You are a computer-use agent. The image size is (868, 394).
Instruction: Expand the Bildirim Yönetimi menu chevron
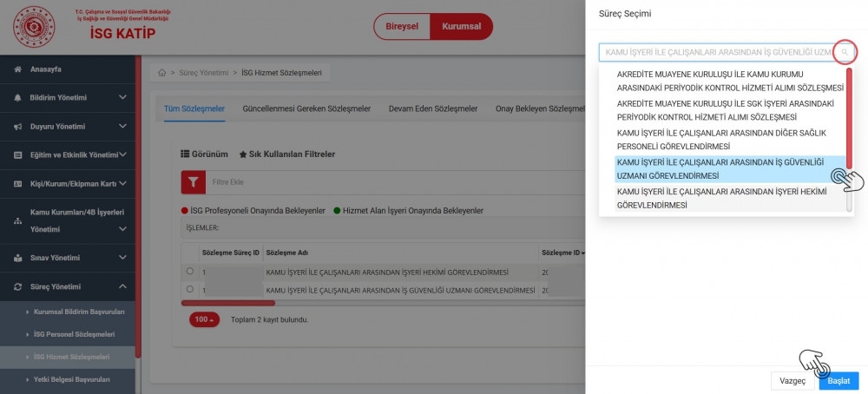[123, 97]
